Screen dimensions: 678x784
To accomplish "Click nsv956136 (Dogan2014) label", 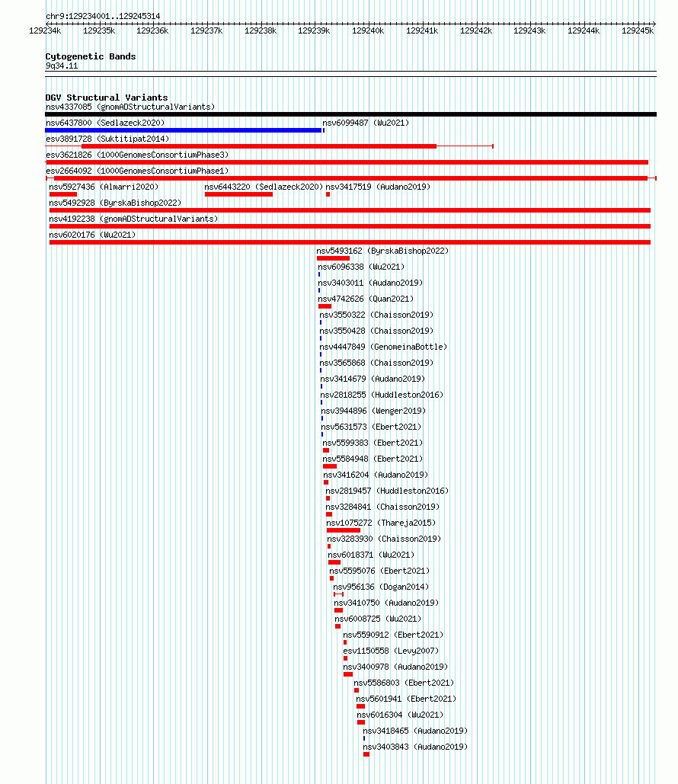I will [381, 587].
